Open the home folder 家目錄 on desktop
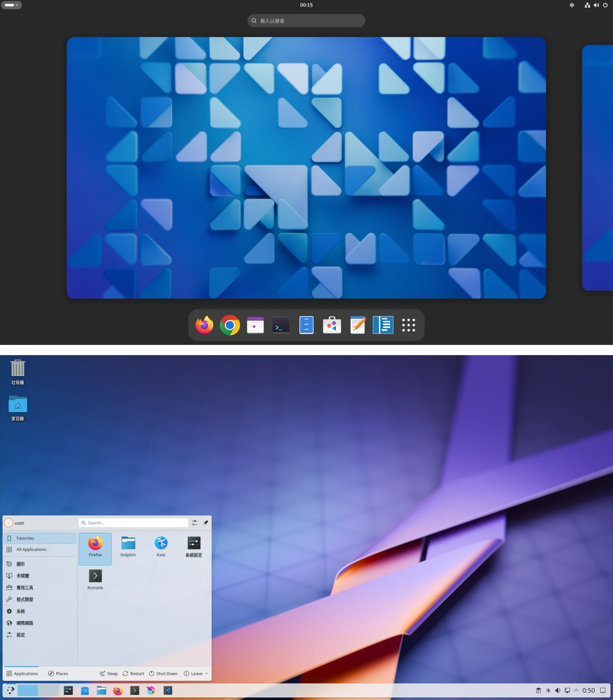 [18, 408]
